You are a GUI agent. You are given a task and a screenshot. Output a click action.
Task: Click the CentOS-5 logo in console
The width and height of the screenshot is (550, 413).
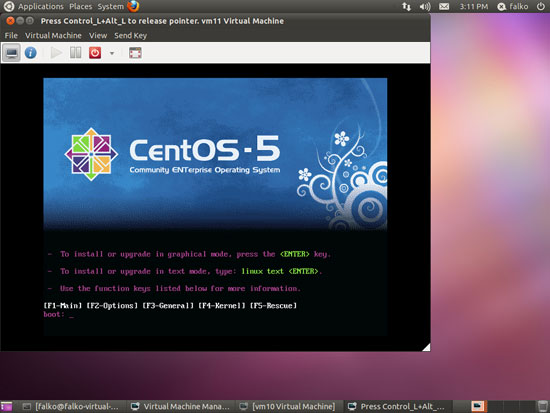pos(172,154)
